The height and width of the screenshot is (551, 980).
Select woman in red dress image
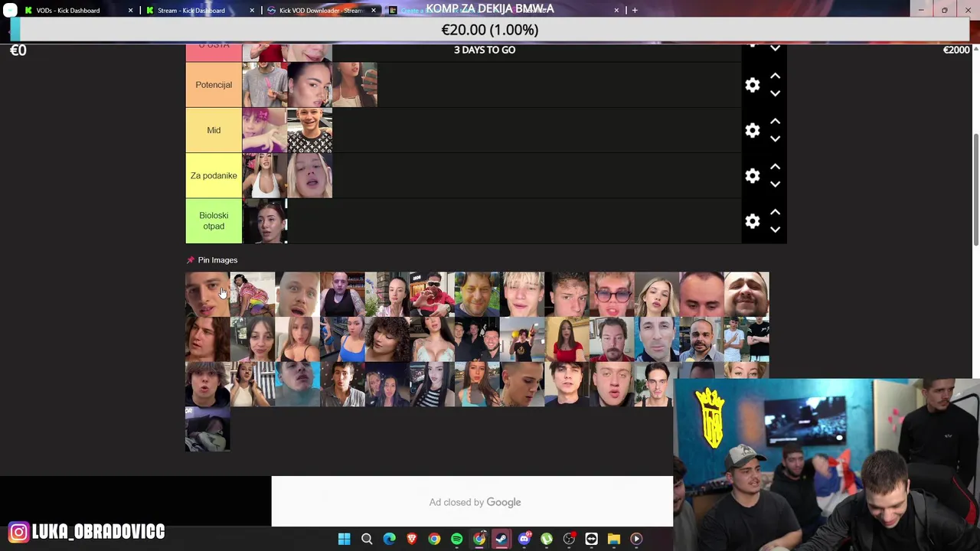coord(567,339)
